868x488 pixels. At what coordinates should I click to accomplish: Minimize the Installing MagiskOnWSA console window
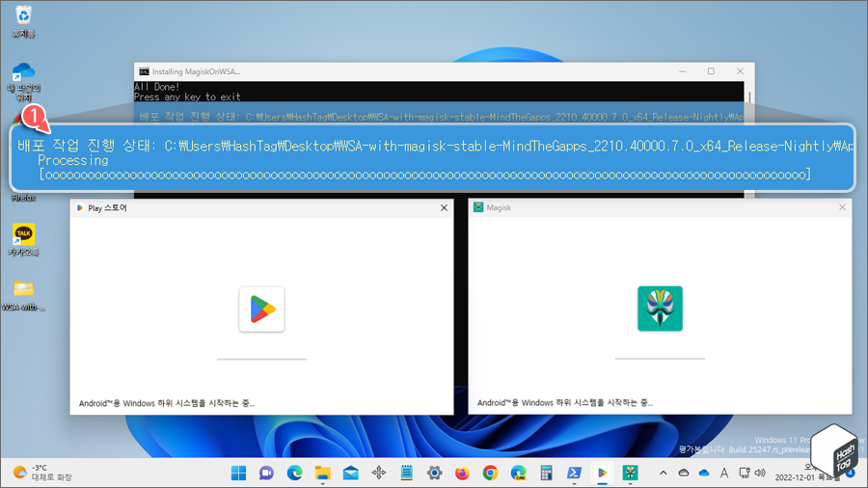pos(683,71)
